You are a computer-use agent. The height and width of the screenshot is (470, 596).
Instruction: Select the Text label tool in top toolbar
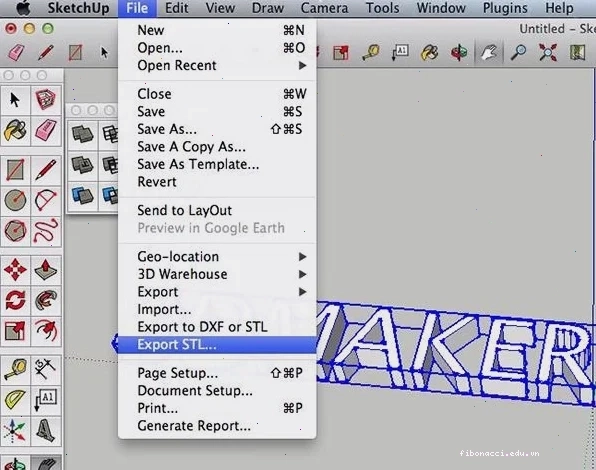tap(400, 52)
